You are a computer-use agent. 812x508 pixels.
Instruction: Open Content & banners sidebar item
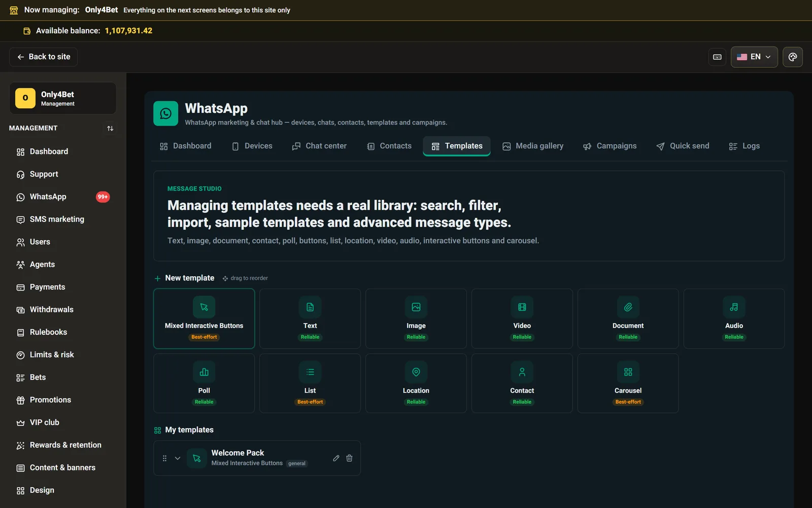click(x=63, y=468)
